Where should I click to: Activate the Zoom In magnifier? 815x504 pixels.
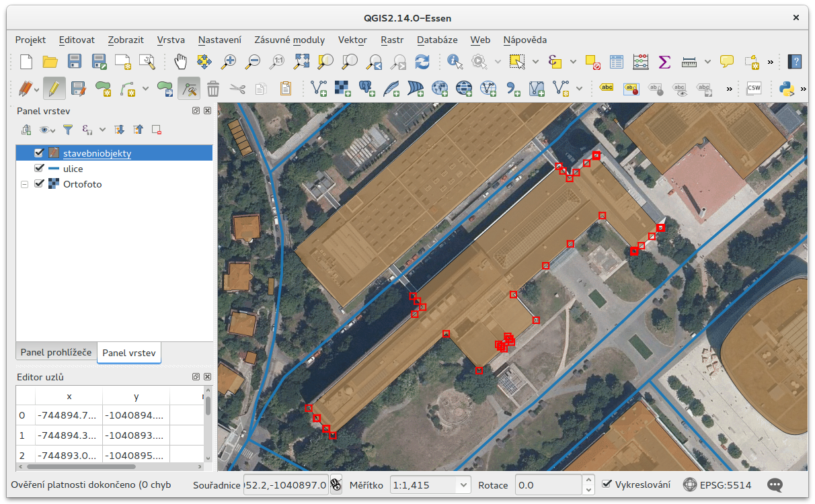pos(229,62)
